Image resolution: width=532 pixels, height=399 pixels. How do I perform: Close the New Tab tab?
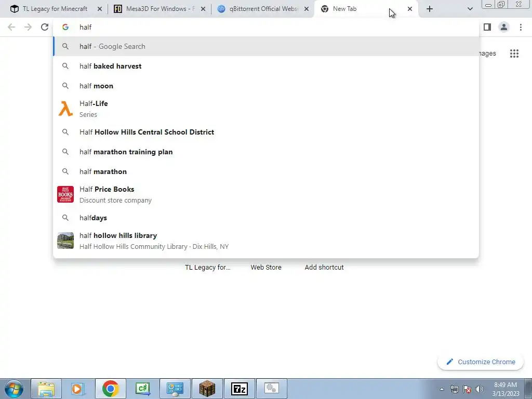click(410, 9)
